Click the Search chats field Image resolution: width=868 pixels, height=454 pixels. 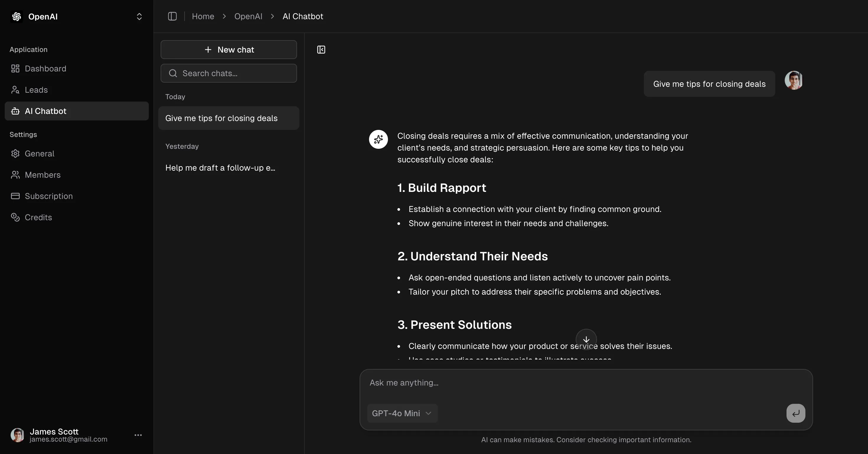(x=229, y=73)
